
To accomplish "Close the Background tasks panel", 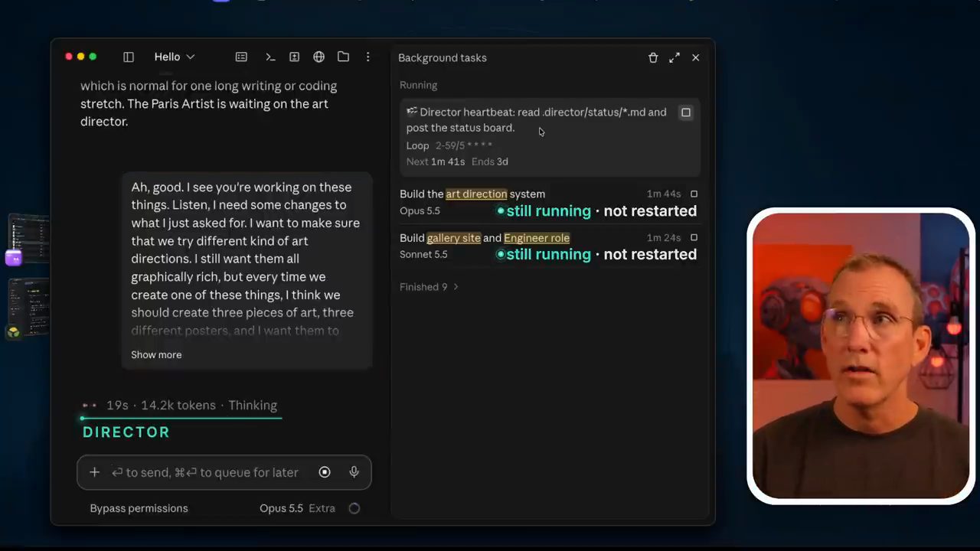I will click(695, 57).
